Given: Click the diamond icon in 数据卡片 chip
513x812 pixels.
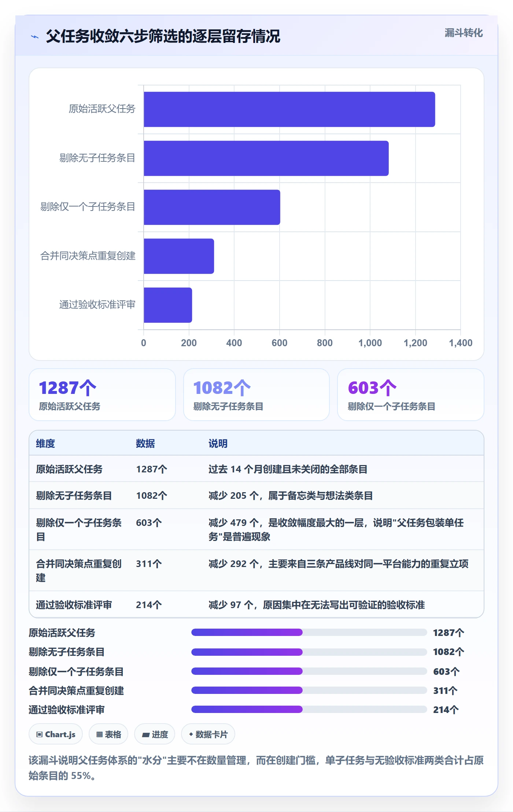Looking at the screenshot, I should 191,734.
